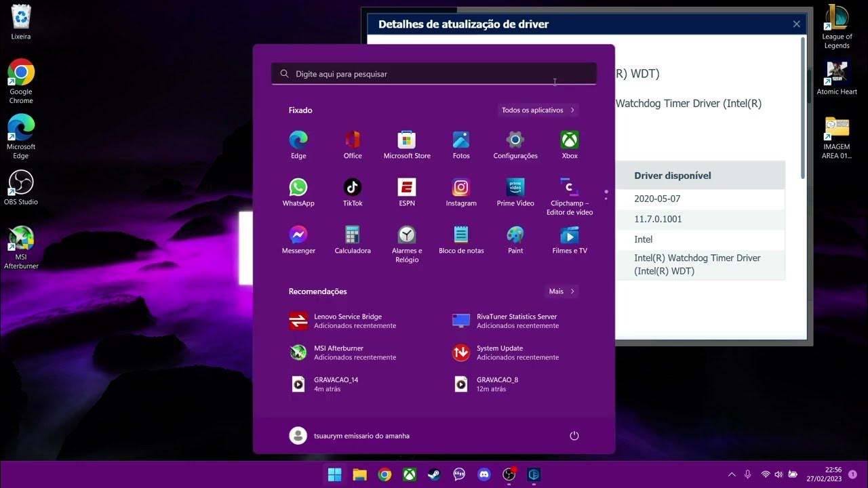Launch TikTok pinned app

click(x=353, y=193)
